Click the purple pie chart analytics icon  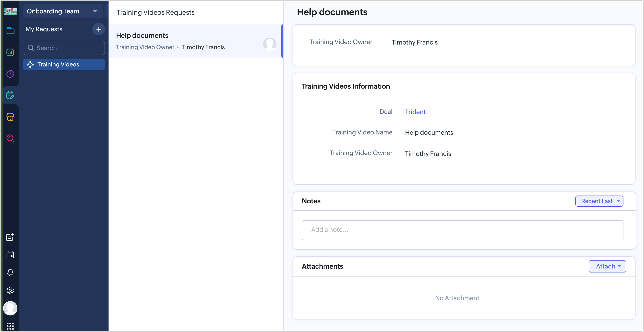click(10, 74)
